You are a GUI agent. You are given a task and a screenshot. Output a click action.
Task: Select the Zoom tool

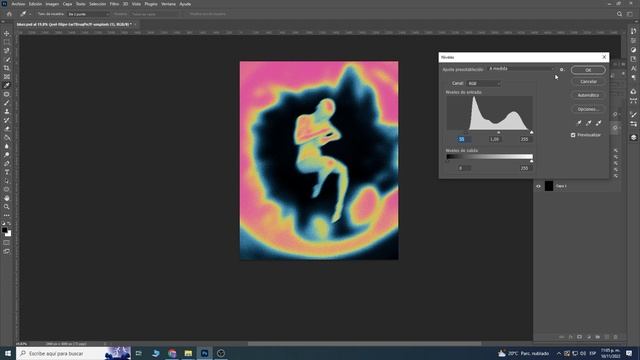(7, 207)
